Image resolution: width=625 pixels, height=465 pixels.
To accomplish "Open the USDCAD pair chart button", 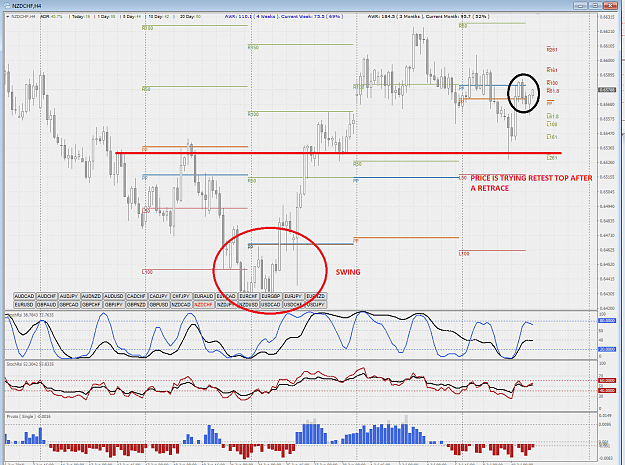I will [x=271, y=305].
